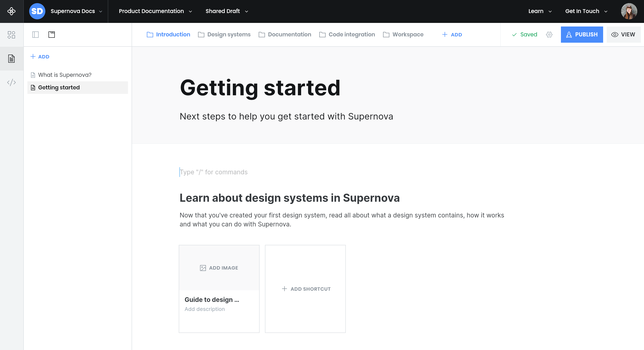This screenshot has height=350, width=644.
Task: Click the Documentation folder icon
Action: [262, 35]
